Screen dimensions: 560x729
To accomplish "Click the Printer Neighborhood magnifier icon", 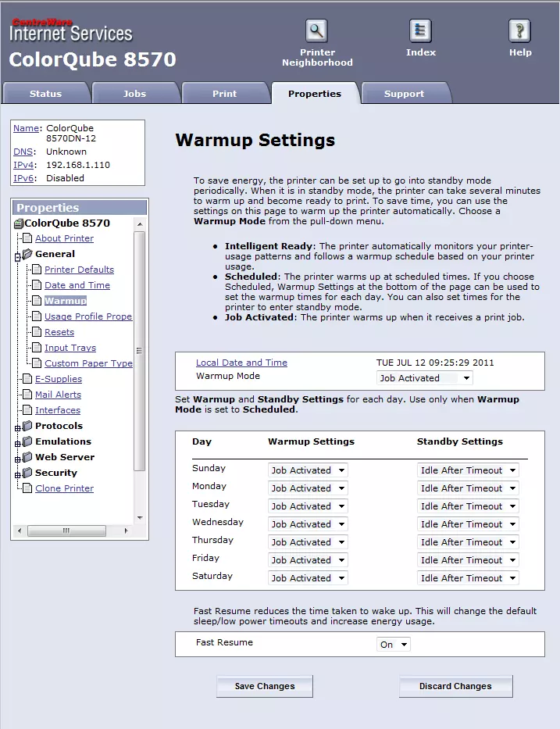I will pyautogui.click(x=316, y=31).
